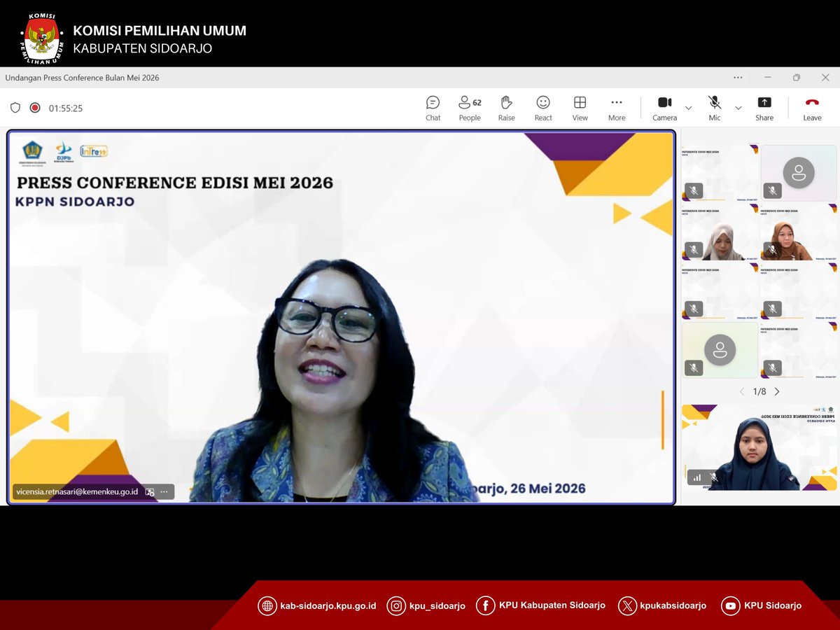Click the YouTube icon in footer

click(x=731, y=606)
